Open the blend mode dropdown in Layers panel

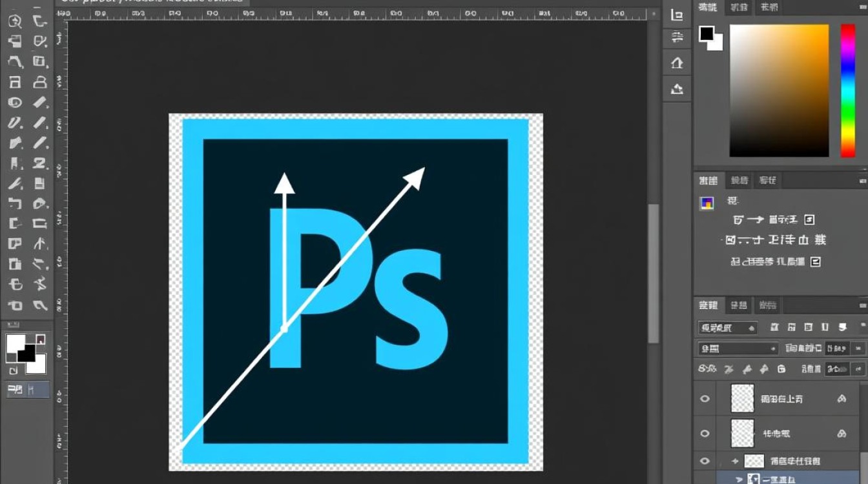pyautogui.click(x=738, y=348)
